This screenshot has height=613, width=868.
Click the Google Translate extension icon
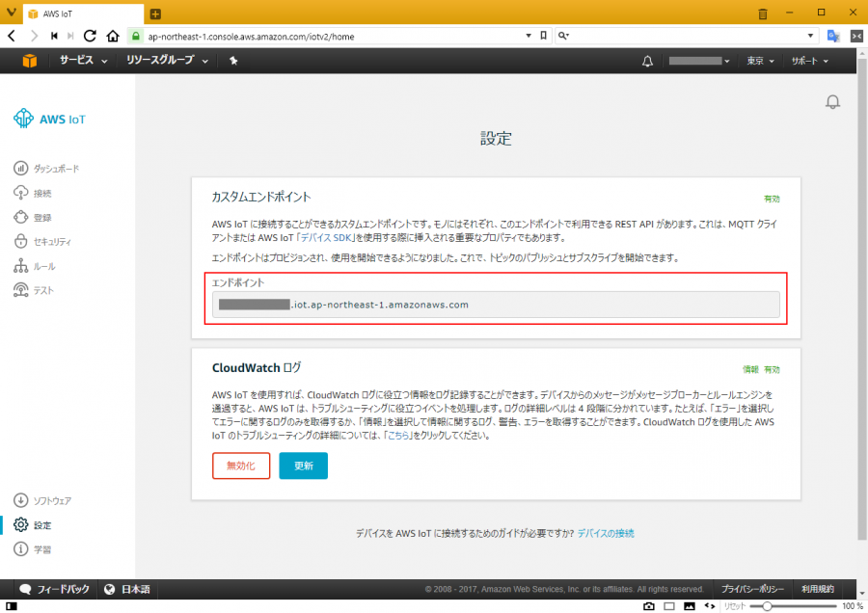pos(833,37)
